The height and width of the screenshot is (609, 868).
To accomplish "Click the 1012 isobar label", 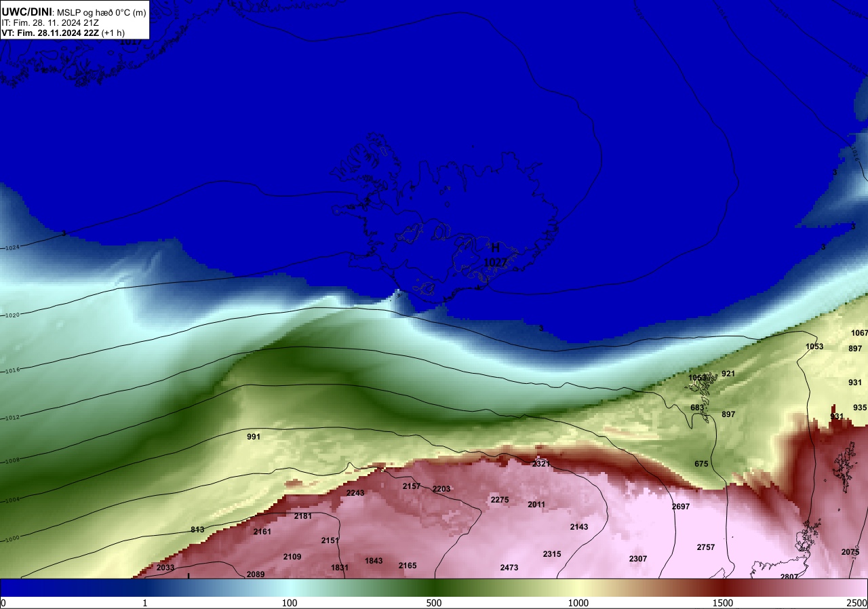I will pyautogui.click(x=13, y=417).
